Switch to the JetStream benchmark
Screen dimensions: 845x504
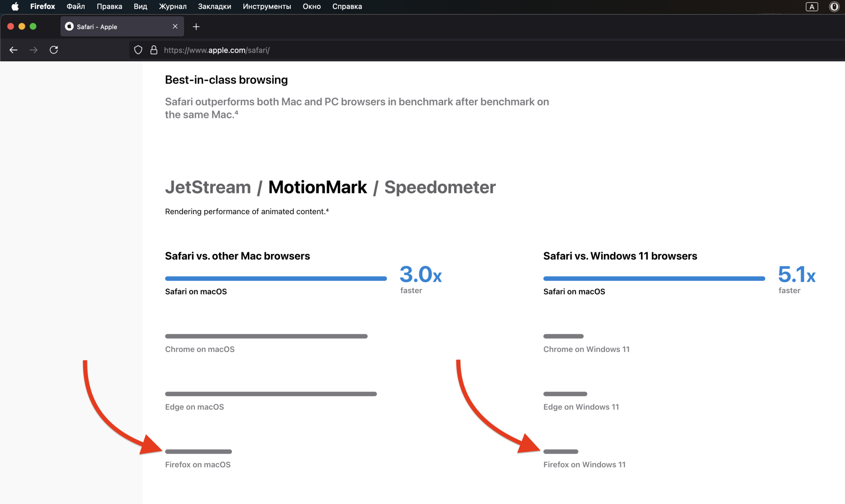[x=208, y=187]
